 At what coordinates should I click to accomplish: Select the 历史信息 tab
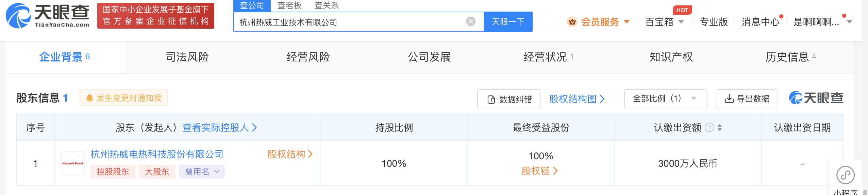[x=790, y=57]
